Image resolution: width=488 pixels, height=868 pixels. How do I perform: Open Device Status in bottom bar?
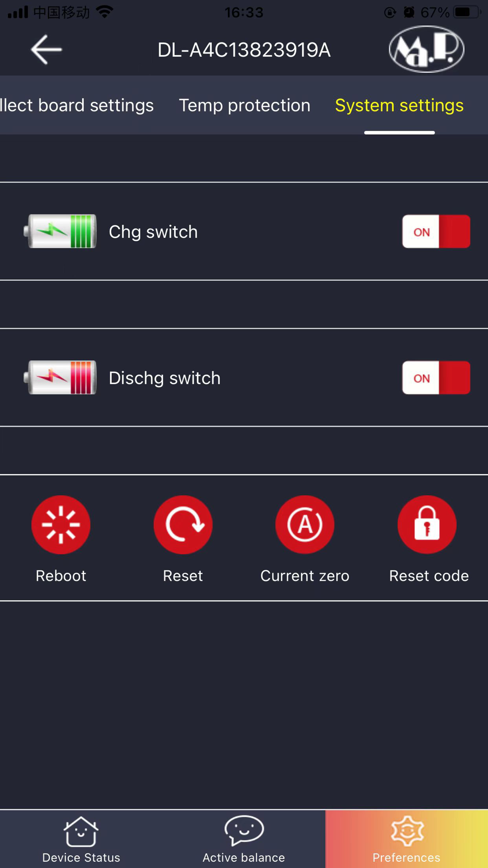(x=81, y=839)
